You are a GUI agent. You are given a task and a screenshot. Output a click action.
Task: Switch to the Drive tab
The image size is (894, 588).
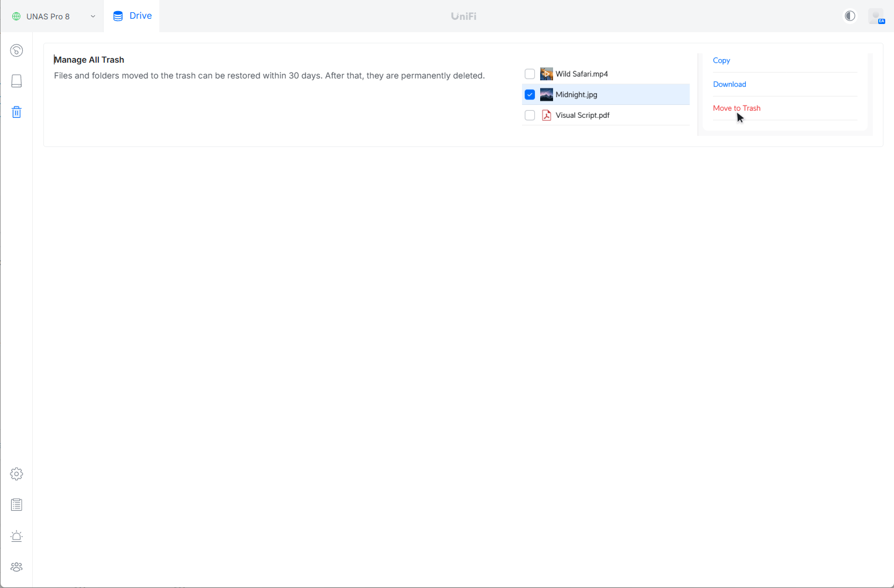[x=132, y=16]
